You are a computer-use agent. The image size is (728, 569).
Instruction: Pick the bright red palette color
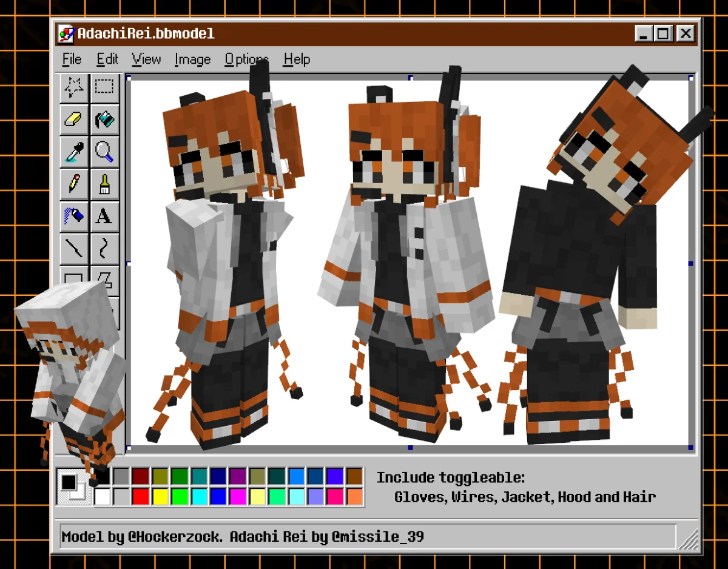141,496
